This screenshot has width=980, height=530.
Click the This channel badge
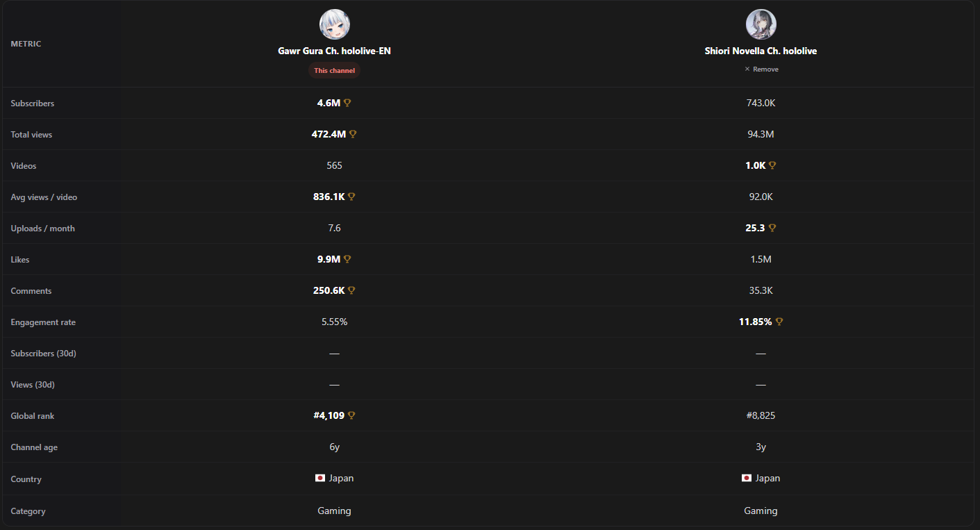click(x=335, y=70)
